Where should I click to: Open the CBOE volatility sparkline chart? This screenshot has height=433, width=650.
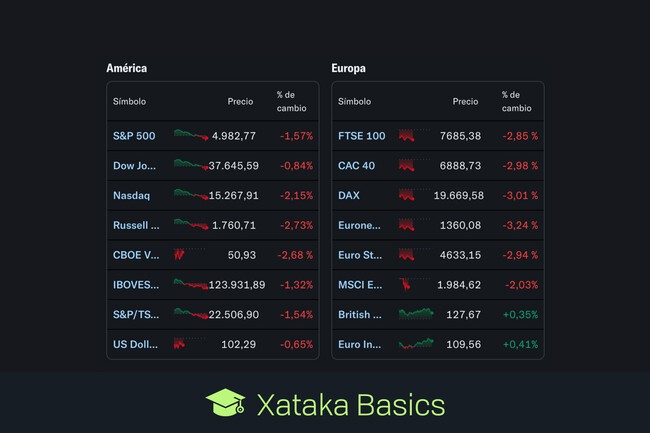click(180, 255)
